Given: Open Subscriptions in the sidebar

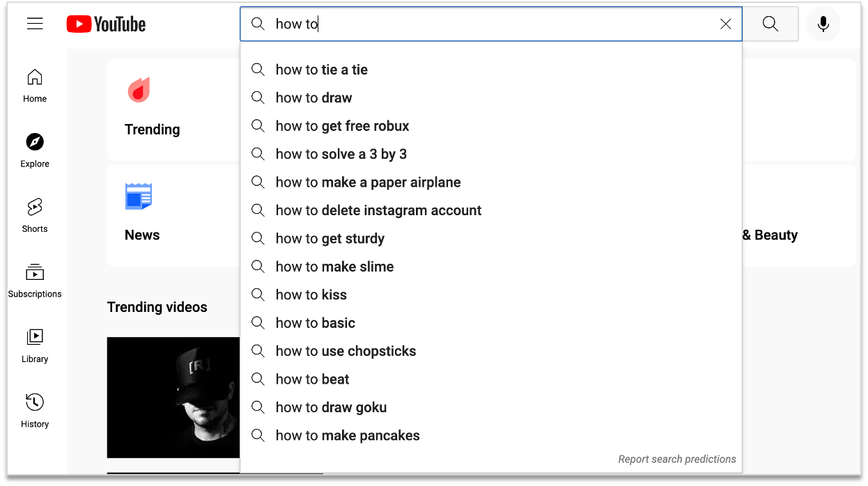Looking at the screenshot, I should [35, 272].
